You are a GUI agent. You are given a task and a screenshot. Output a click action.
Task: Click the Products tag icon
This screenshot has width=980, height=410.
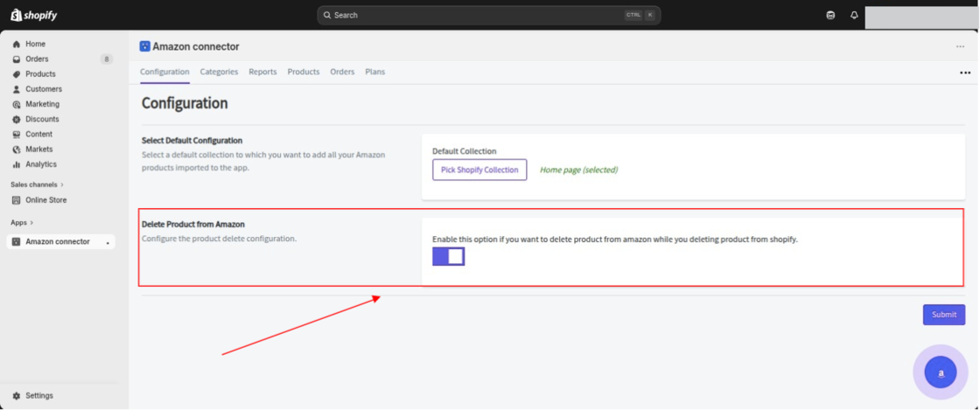point(17,74)
